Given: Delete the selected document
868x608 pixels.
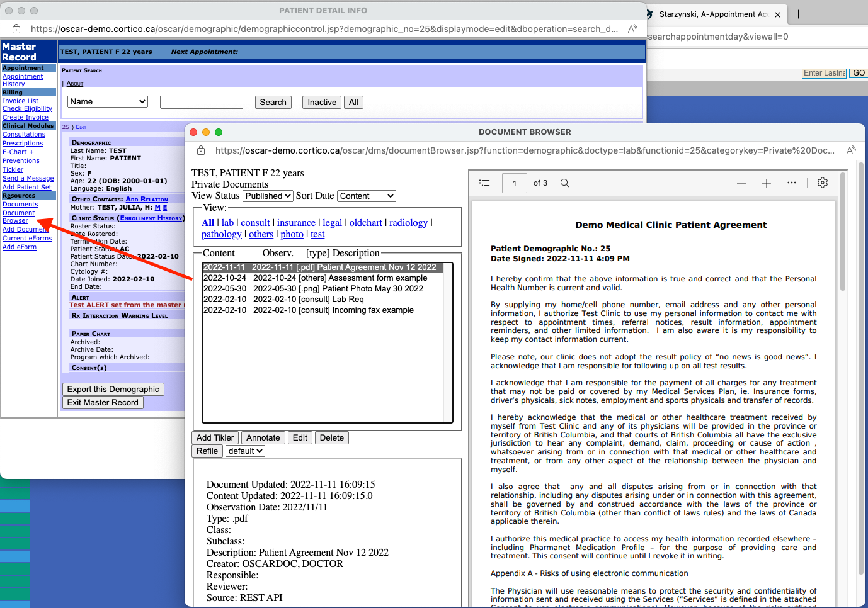Looking at the screenshot, I should pos(331,437).
